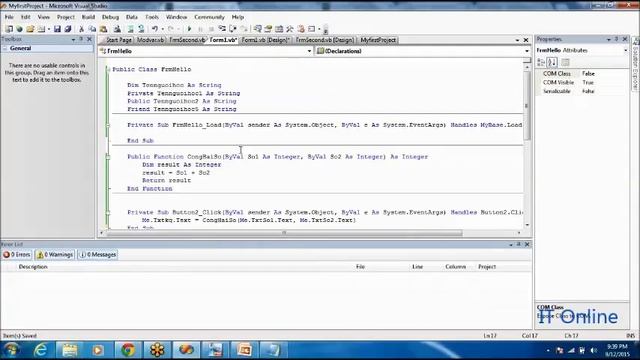
Task: Click the Step Into debug icon
Action: pos(222,29)
